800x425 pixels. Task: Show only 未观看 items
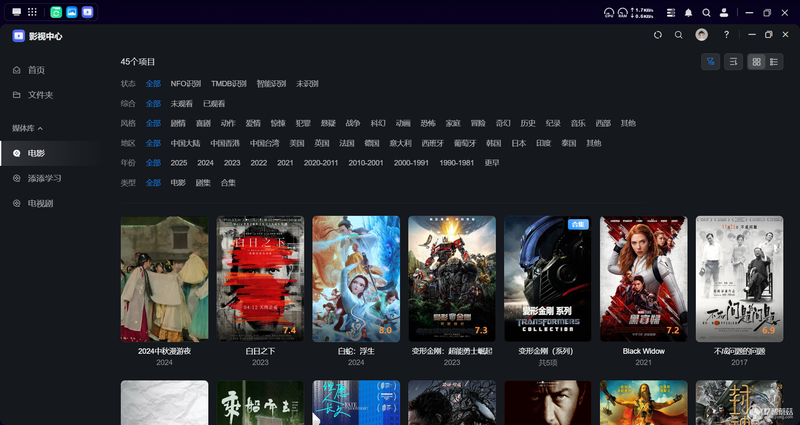click(x=182, y=104)
